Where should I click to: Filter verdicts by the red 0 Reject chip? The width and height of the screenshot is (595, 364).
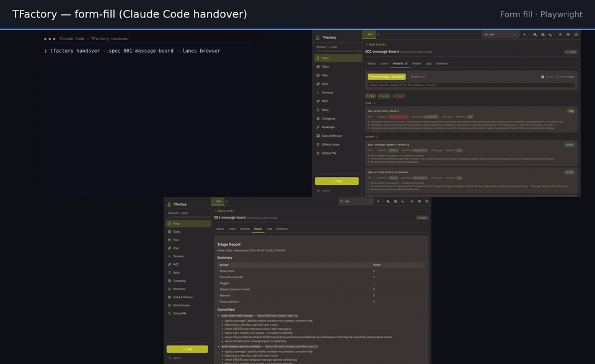(x=399, y=96)
